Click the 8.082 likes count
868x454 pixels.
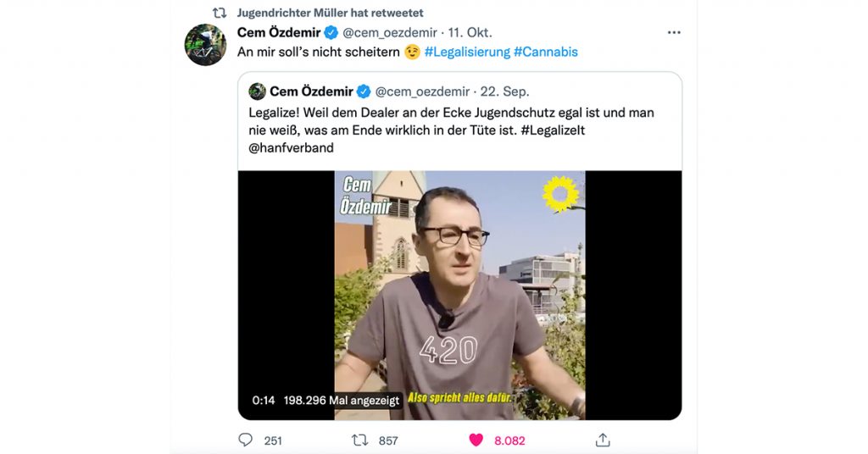(x=509, y=440)
